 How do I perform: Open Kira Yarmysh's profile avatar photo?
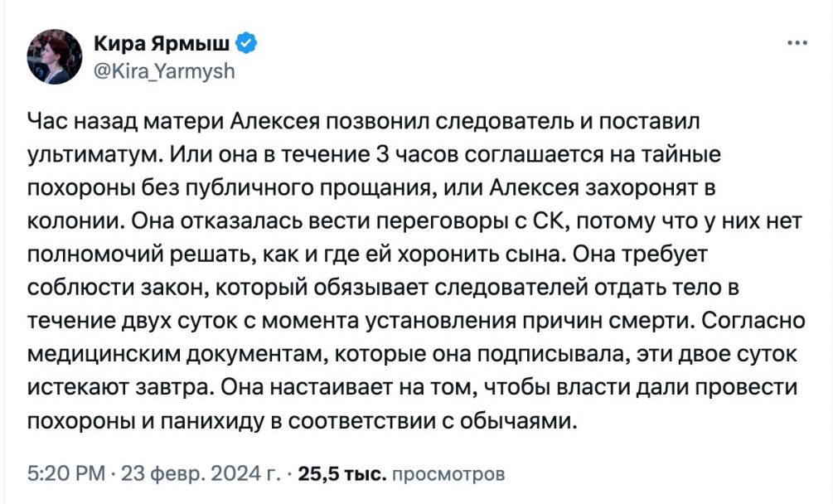pyautogui.click(x=55, y=56)
